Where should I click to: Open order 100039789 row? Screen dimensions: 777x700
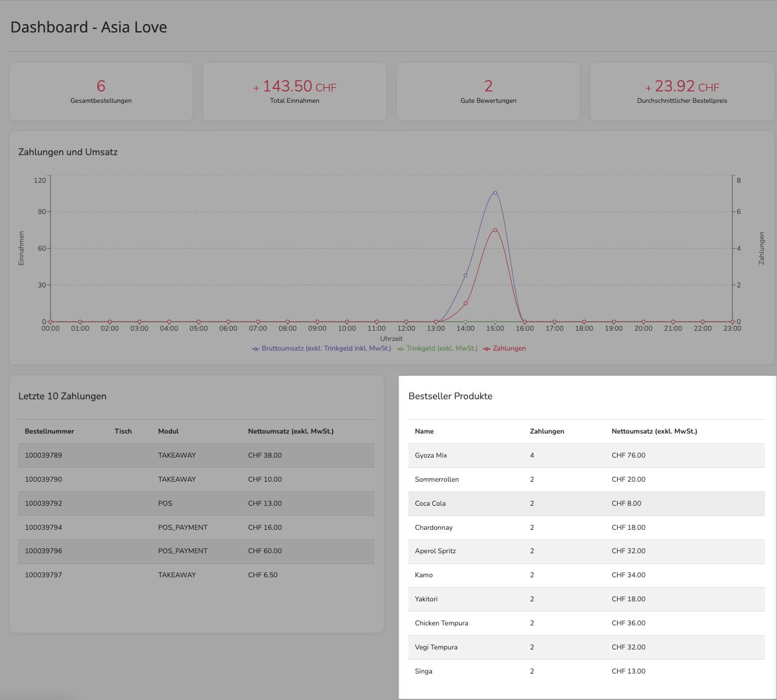(x=196, y=455)
